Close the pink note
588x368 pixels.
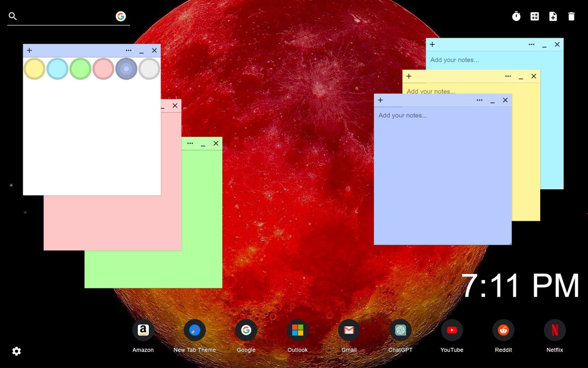(x=175, y=106)
